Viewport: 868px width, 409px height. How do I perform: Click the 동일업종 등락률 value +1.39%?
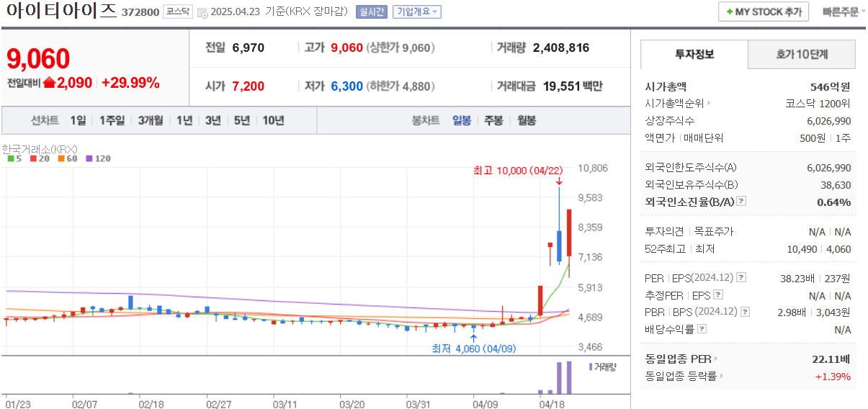point(832,376)
